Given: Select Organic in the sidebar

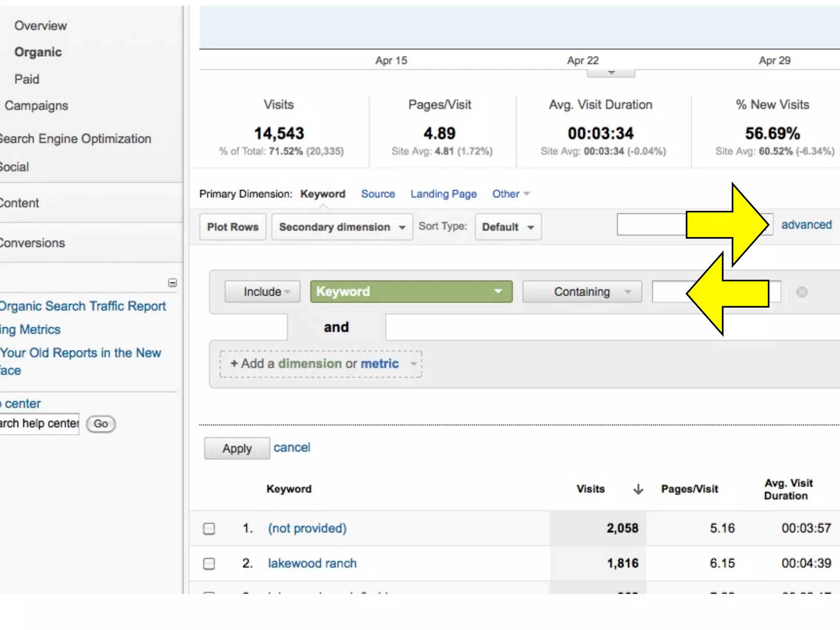Looking at the screenshot, I should 38,52.
